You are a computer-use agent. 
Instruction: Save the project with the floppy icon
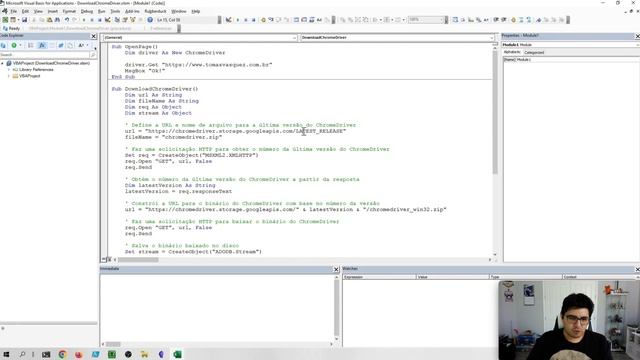tap(24, 20)
